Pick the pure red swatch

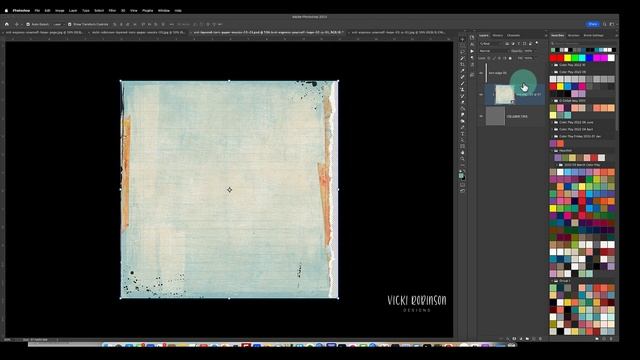(x=553, y=58)
